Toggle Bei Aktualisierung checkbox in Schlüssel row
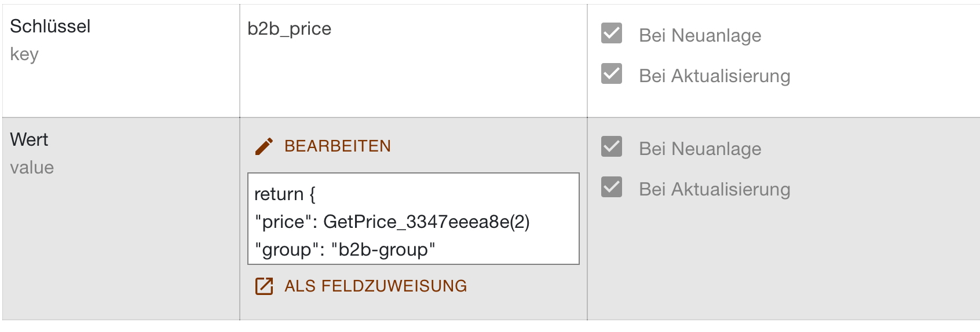Screen dimensions: 980x332 click(x=612, y=74)
